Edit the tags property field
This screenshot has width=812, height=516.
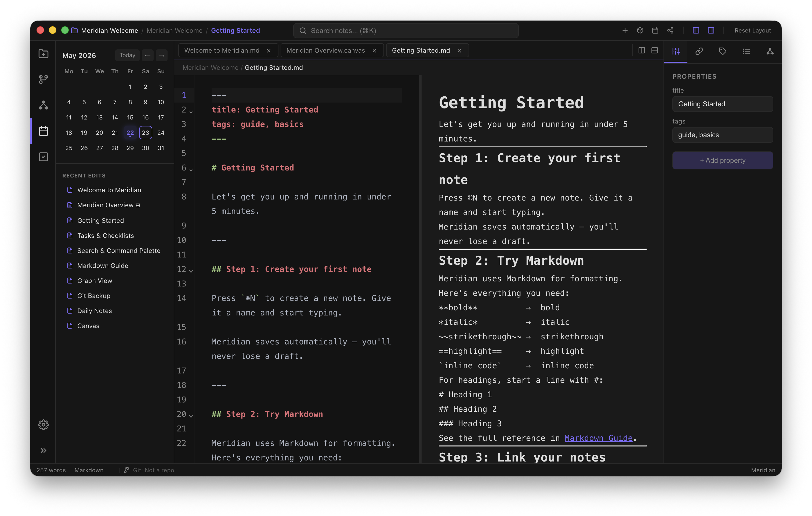[723, 135]
